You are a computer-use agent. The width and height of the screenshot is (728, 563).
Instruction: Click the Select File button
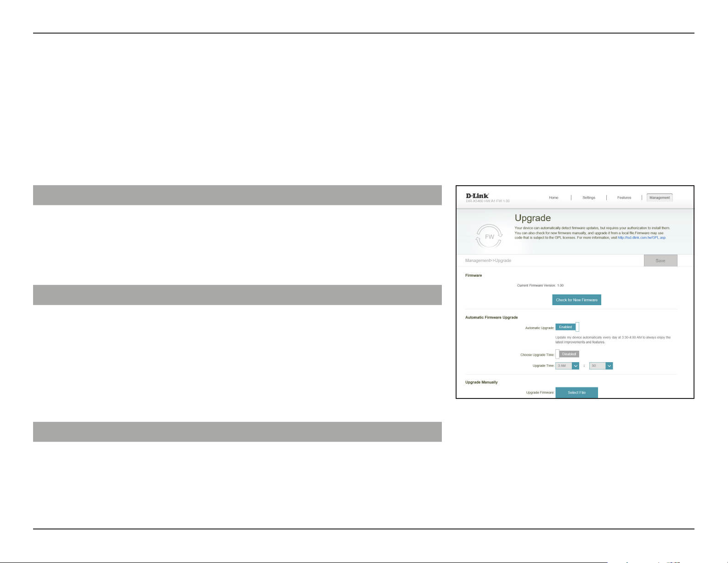tap(576, 392)
